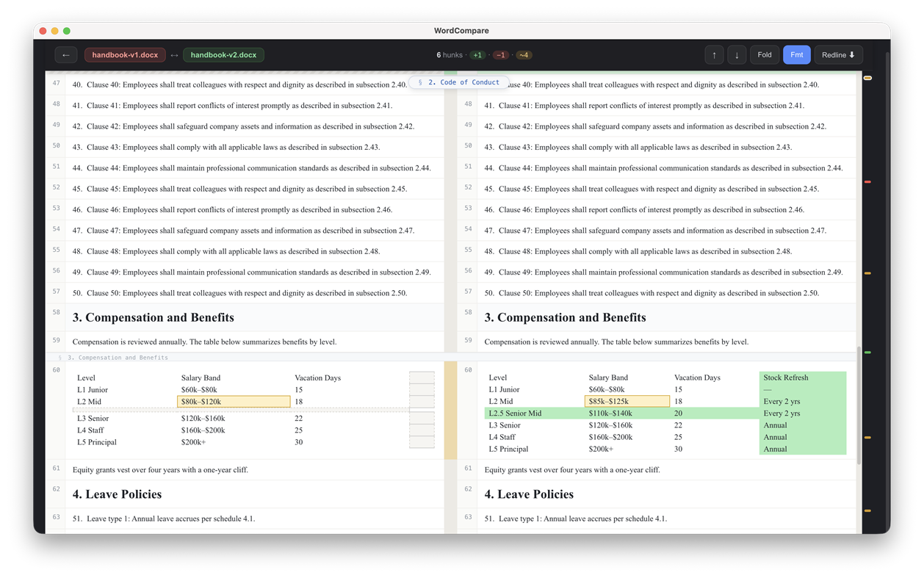
Task: Select the added 'L2.5 Senior Mid' row label
Action: pos(515,413)
